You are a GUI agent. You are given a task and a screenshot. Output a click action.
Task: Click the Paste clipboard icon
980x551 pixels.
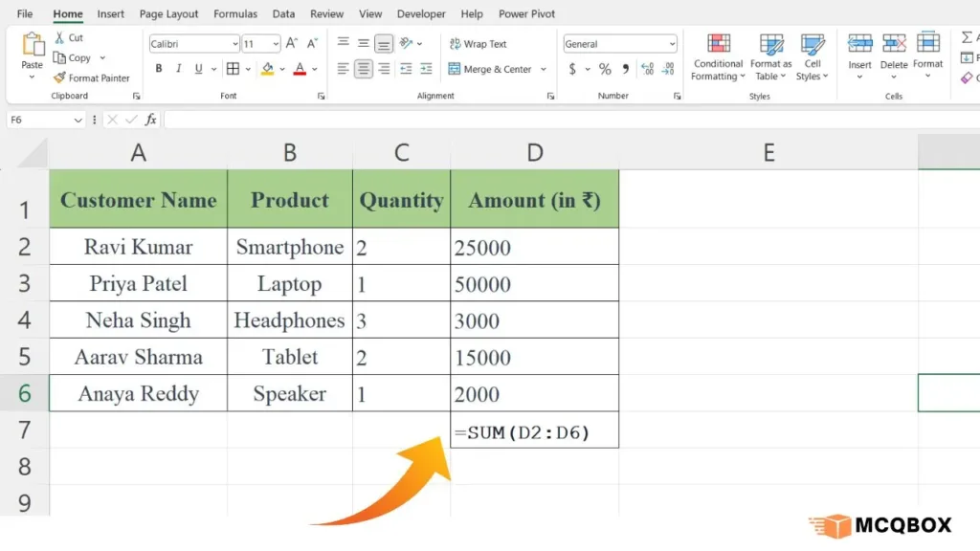tap(33, 46)
